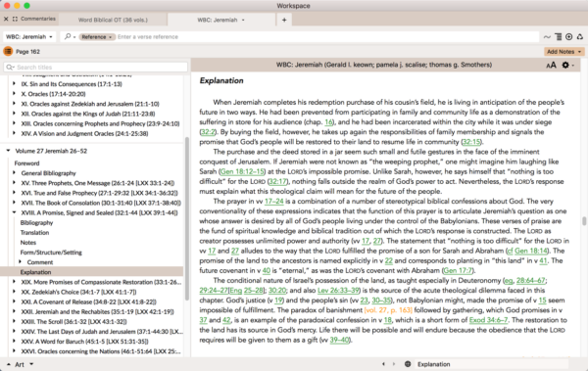Toggle the orange table of contents icon
The image size is (588, 371).
click(8, 51)
